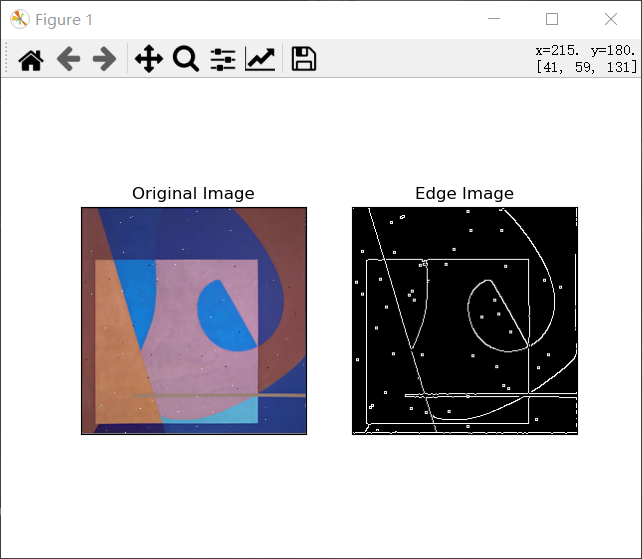Select the Zoom magnifier tool

click(x=186, y=59)
